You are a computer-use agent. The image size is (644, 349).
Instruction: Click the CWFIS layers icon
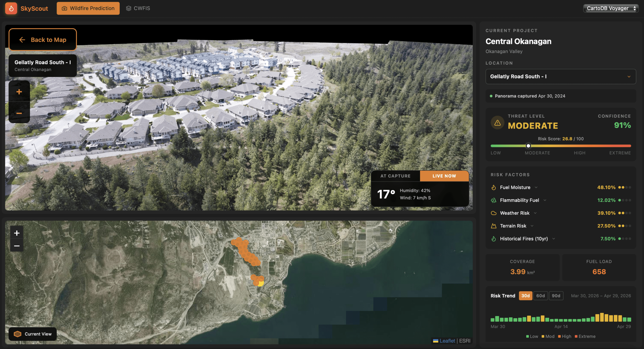point(129,8)
